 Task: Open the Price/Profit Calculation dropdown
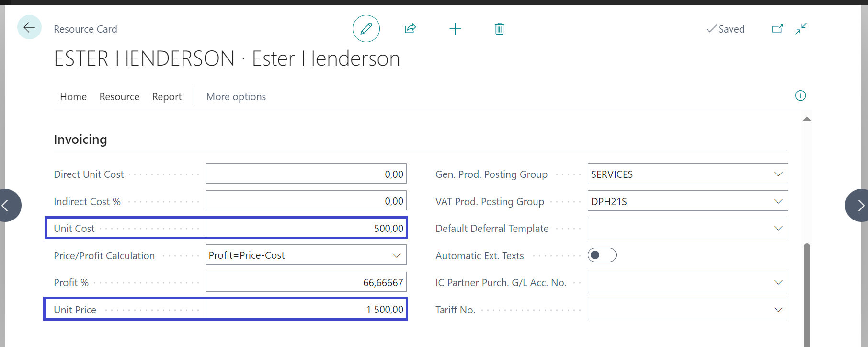click(396, 255)
